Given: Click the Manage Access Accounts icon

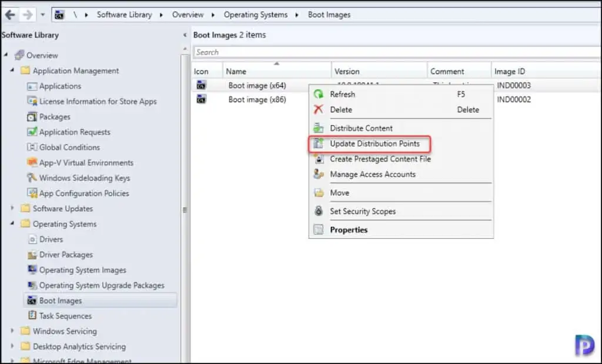Looking at the screenshot, I should [x=319, y=174].
